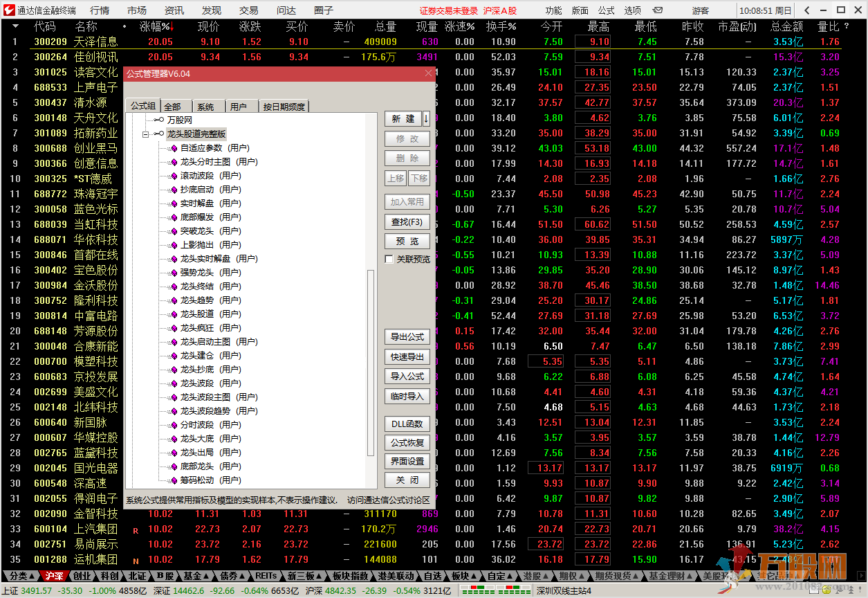Switch to the 用户 tab in formula manager
Image resolution: width=868 pixels, height=598 pixels.
tap(241, 106)
